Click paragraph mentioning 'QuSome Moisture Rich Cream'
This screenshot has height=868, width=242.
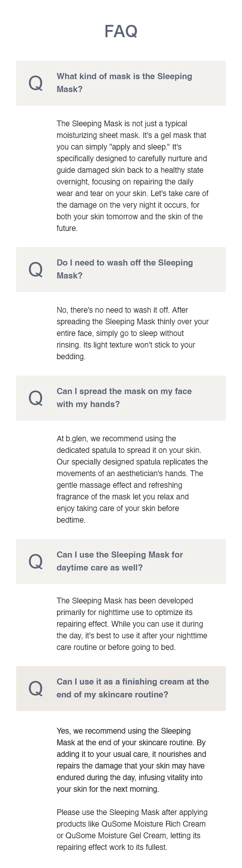tap(132, 830)
